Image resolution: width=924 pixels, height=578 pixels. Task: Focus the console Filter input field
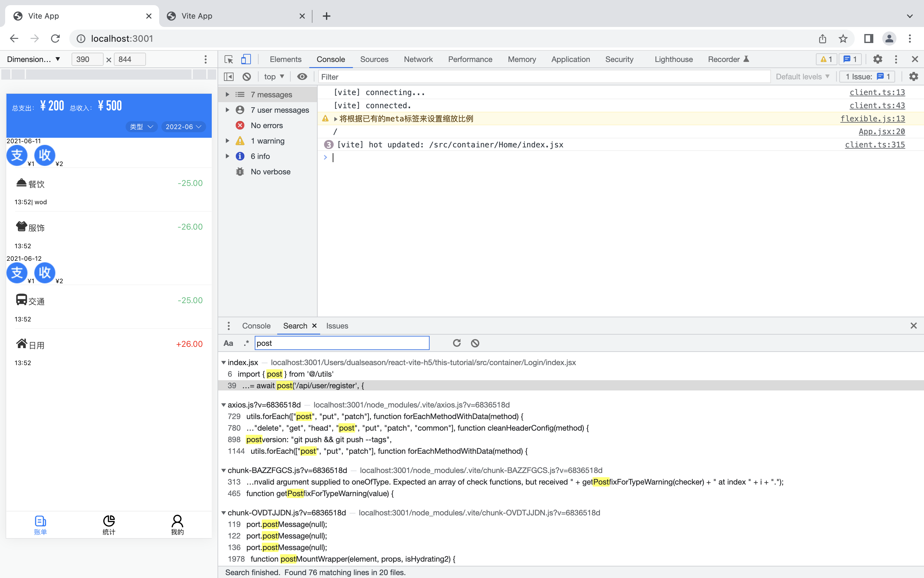pyautogui.click(x=544, y=77)
